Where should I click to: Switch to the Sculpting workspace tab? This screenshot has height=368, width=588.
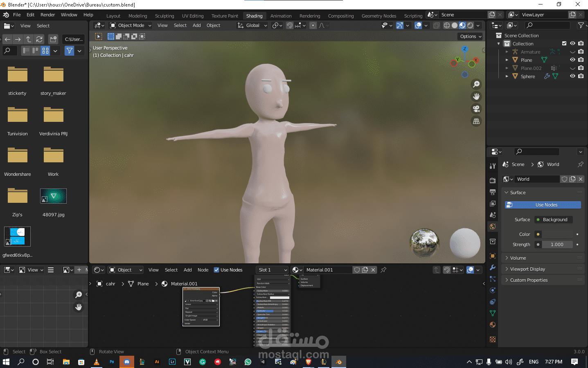click(x=164, y=16)
